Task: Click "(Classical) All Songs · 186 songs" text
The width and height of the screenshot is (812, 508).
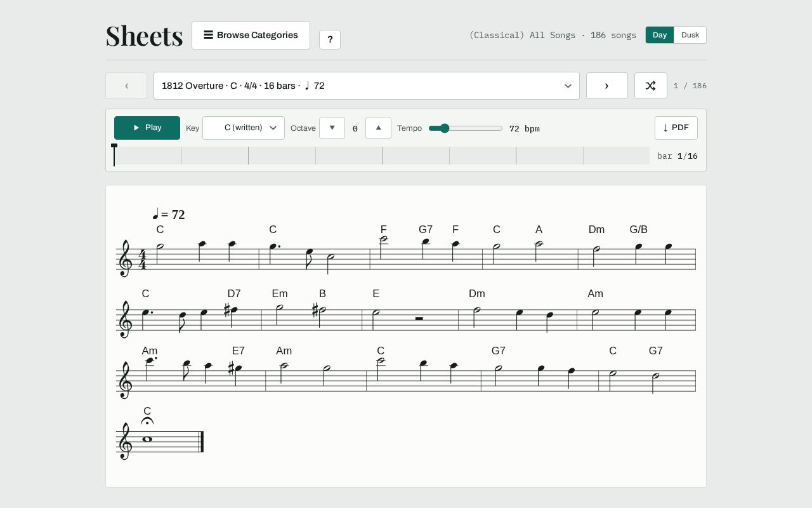Action: [x=553, y=36]
